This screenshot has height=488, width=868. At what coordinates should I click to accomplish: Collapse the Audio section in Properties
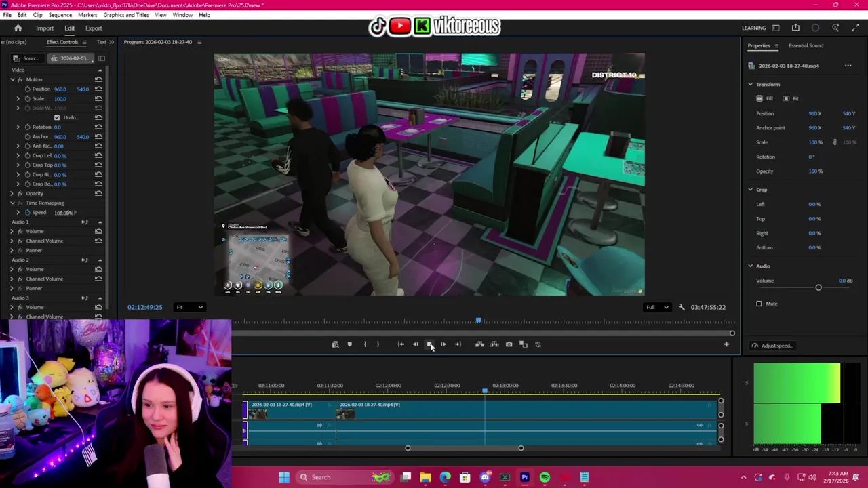click(x=751, y=266)
